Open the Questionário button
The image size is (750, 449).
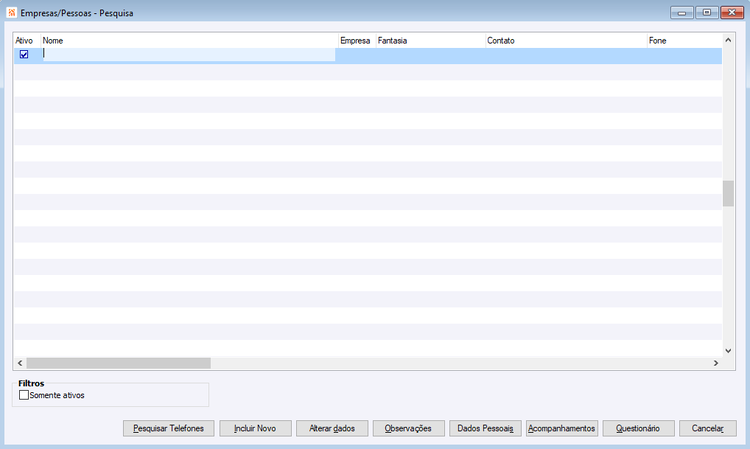click(x=639, y=428)
